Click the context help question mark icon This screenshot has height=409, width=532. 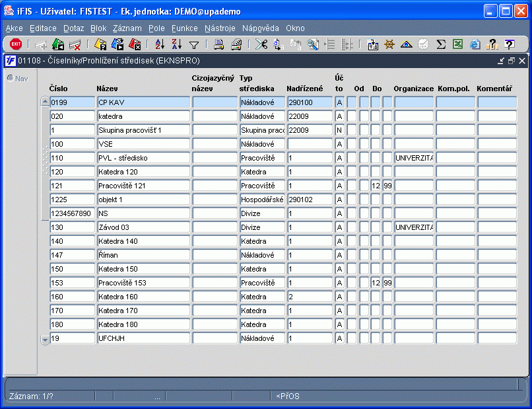509,44
